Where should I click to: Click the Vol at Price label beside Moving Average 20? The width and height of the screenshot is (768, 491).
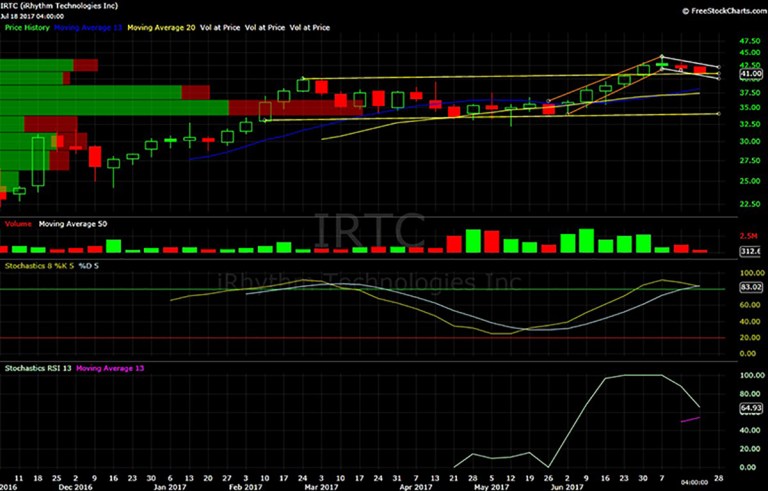pos(220,28)
